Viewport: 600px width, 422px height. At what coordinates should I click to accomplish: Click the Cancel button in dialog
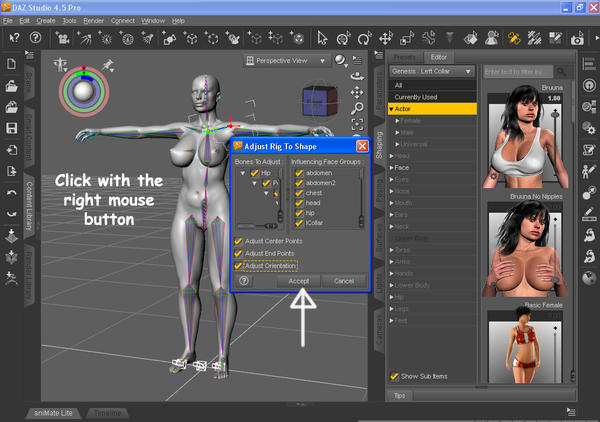[344, 281]
